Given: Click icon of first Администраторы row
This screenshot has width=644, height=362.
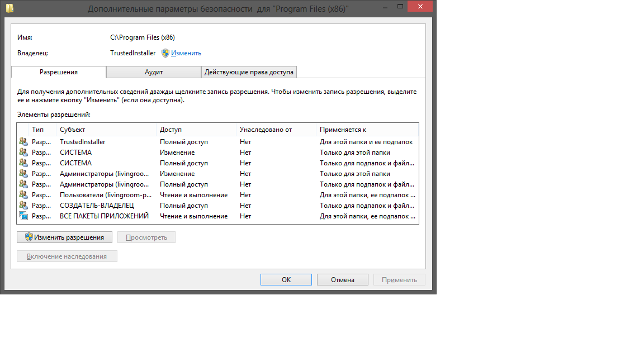Looking at the screenshot, I should [23, 174].
